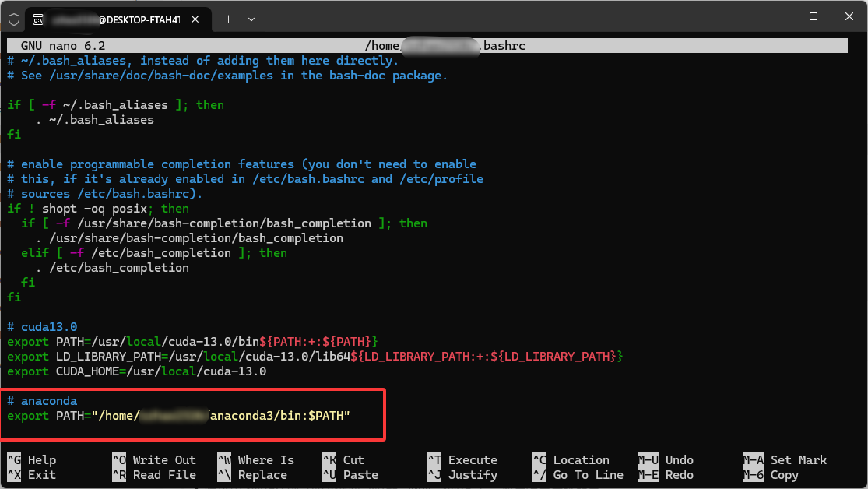Click the Exit shortcut icon in nano

pos(12,474)
